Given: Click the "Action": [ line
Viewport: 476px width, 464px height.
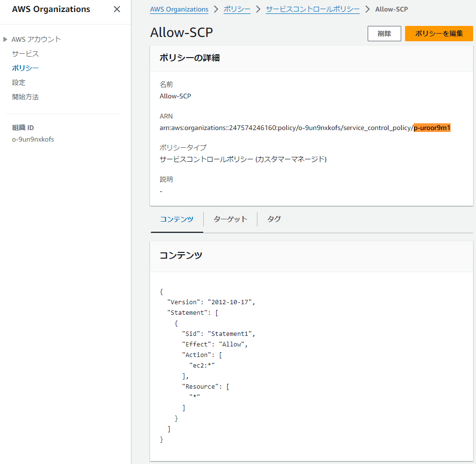Looking at the screenshot, I should click(x=202, y=355).
